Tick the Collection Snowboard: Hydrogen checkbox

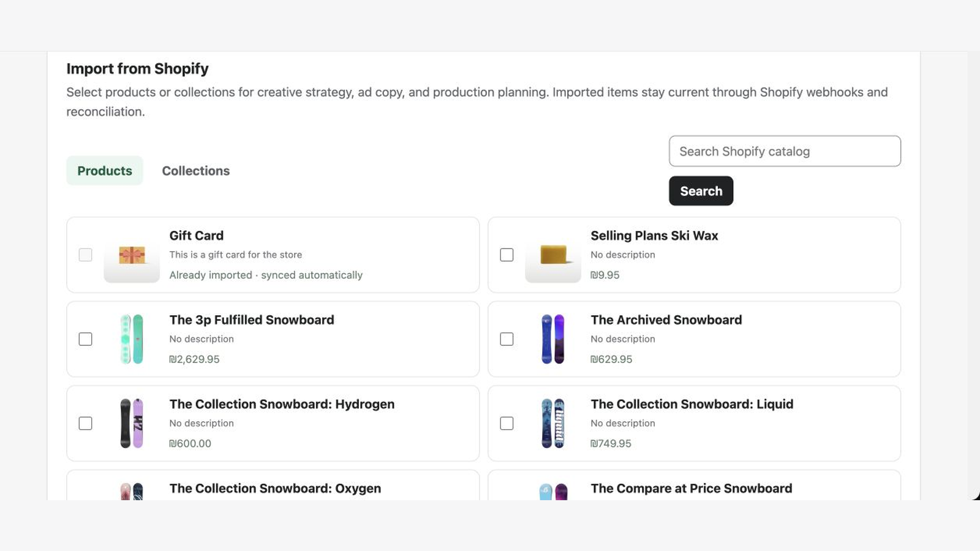(86, 424)
